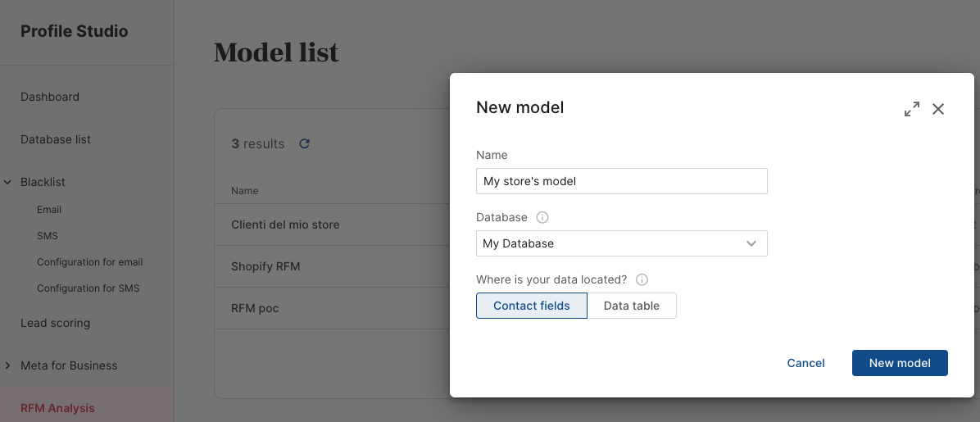This screenshot has width=980, height=422.
Task: Collapse the Blacklist sidebar section
Action: (x=8, y=182)
